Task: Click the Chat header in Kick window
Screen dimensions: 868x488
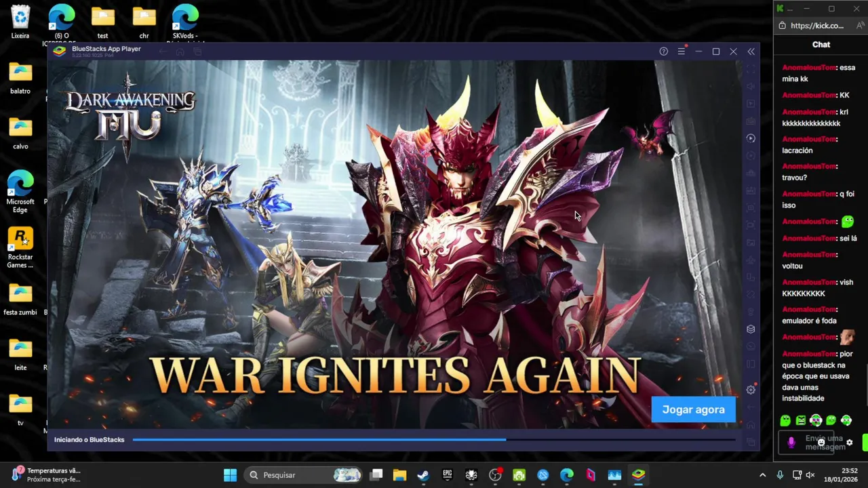Action: pos(821,45)
